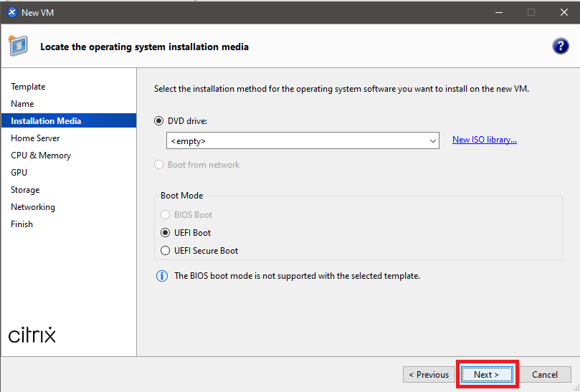
Task: Enable UEFI Secure Boot mode
Action: pyautogui.click(x=166, y=251)
